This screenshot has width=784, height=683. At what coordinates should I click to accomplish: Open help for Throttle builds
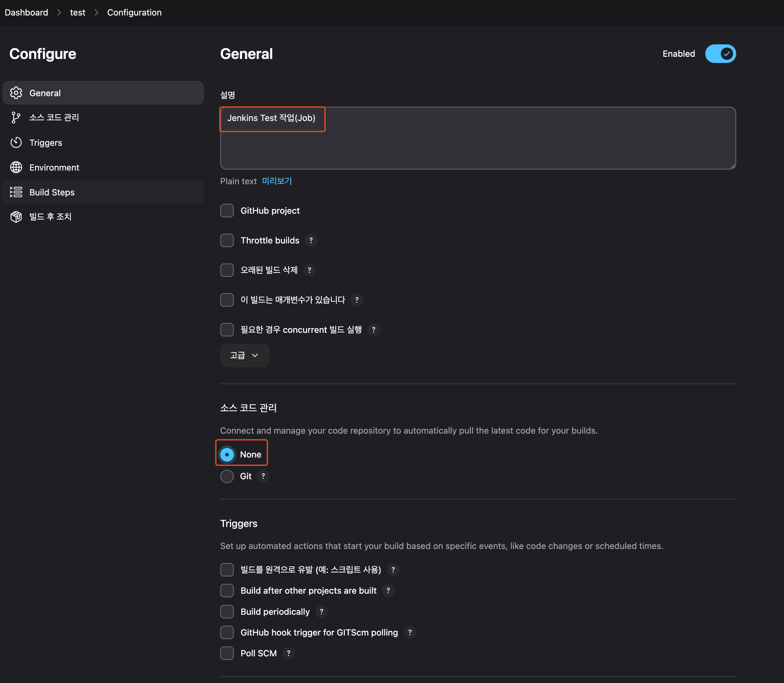point(311,240)
